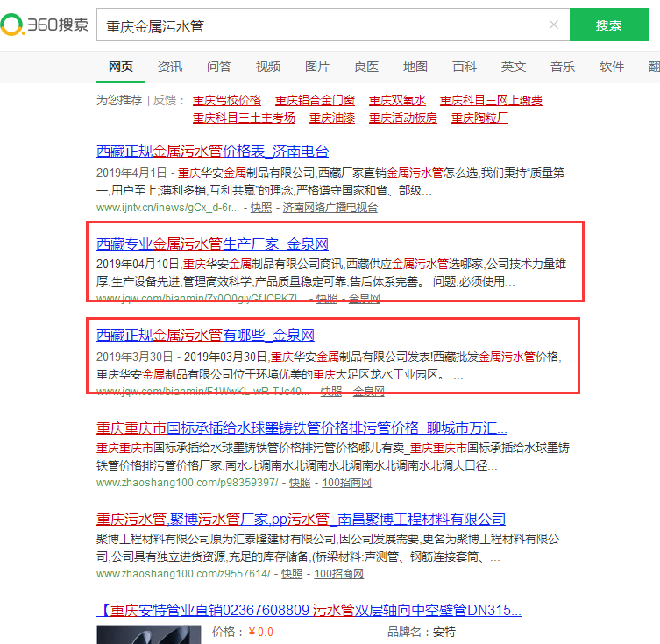The image size is (660, 644).
Task: Click the www.zhaoshang100.com/z9557614/ URL
Action: [183, 574]
